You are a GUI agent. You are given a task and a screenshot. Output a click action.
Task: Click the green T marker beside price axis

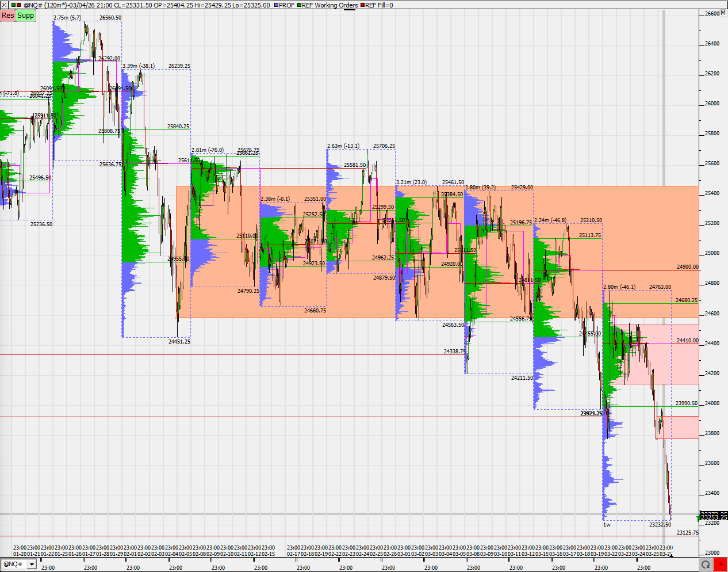[x=698, y=518]
